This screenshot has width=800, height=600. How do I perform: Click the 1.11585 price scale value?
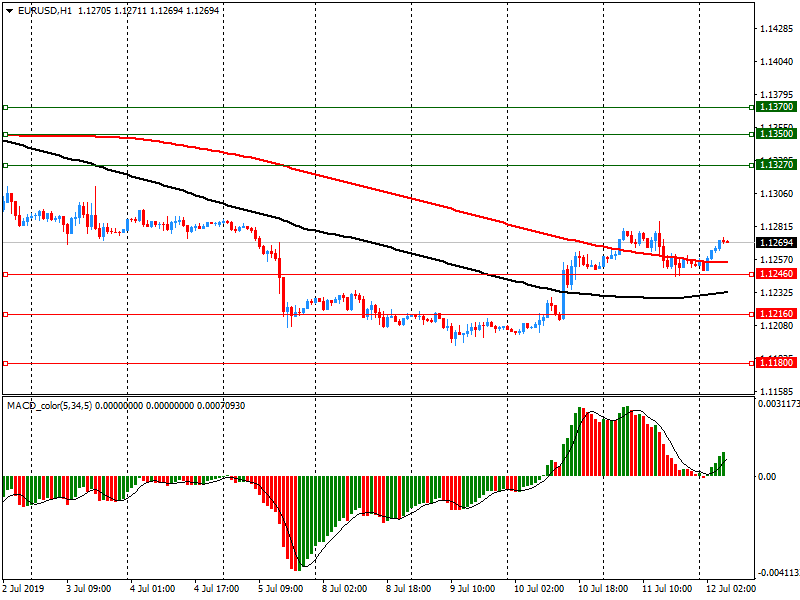point(777,391)
